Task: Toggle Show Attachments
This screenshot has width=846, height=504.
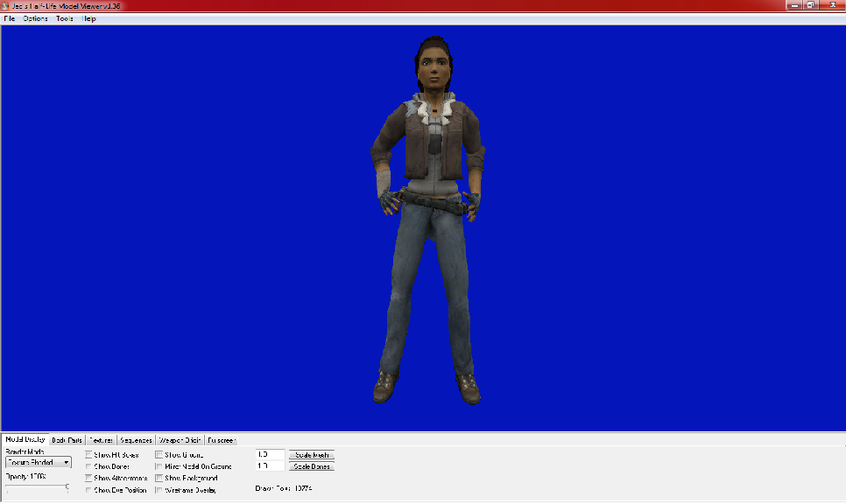Action: point(88,478)
